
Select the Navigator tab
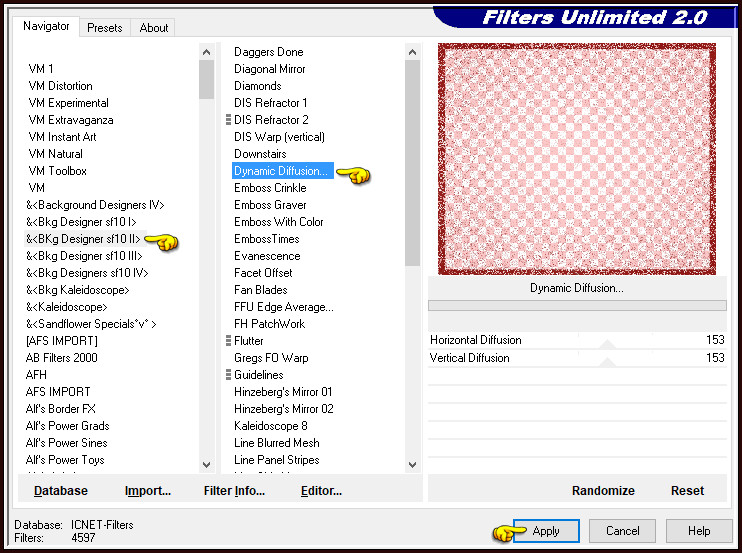[46, 26]
